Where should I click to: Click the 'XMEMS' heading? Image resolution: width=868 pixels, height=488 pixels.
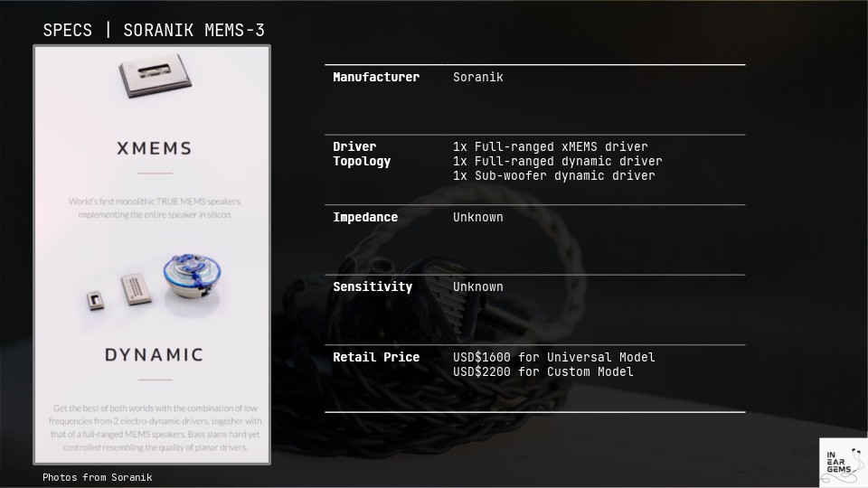[155, 148]
